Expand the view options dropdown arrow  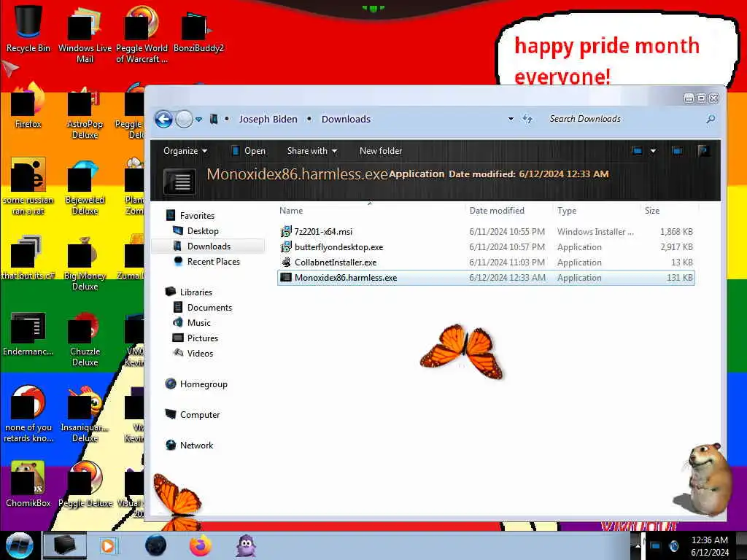653,151
